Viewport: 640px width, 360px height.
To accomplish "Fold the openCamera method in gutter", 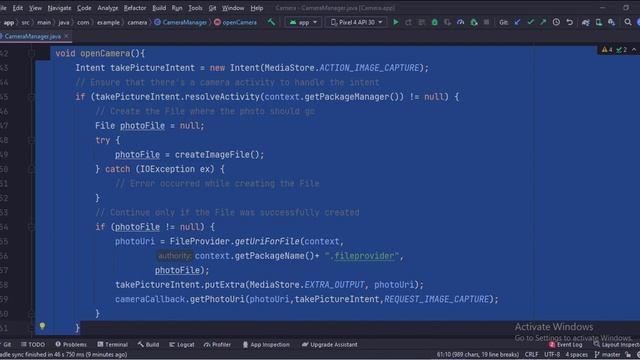I will pyautogui.click(x=31, y=53).
